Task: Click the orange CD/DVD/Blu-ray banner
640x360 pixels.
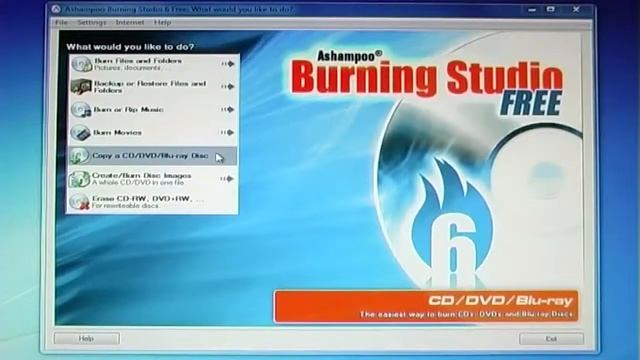Action: click(x=426, y=307)
